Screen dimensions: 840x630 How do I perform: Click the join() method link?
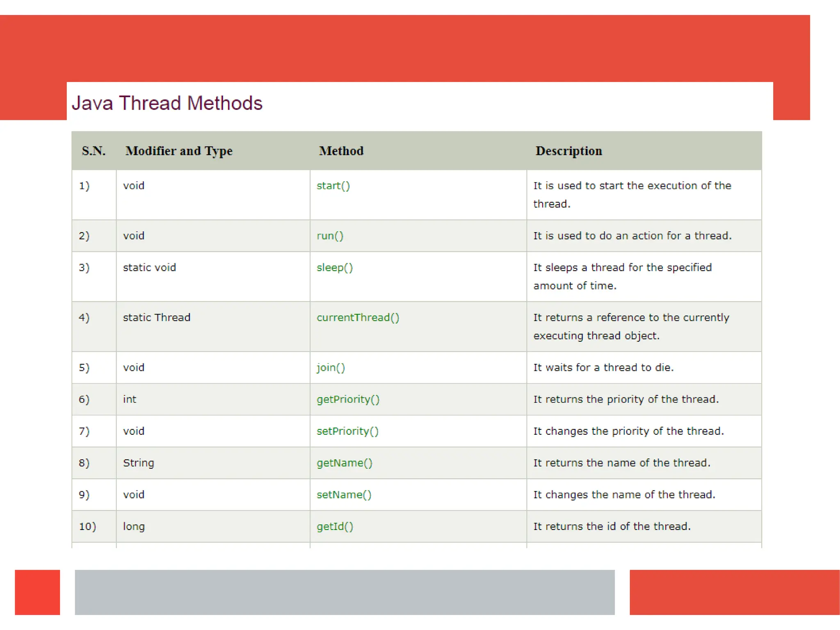click(331, 367)
